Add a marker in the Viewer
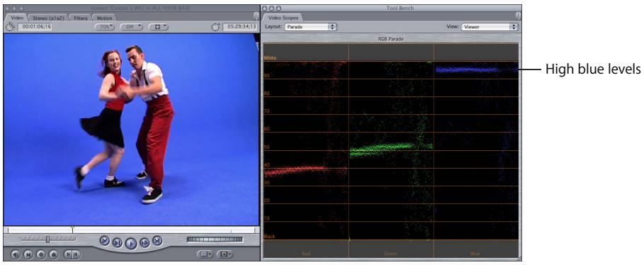The width and height of the screenshot is (644, 265). (53, 254)
